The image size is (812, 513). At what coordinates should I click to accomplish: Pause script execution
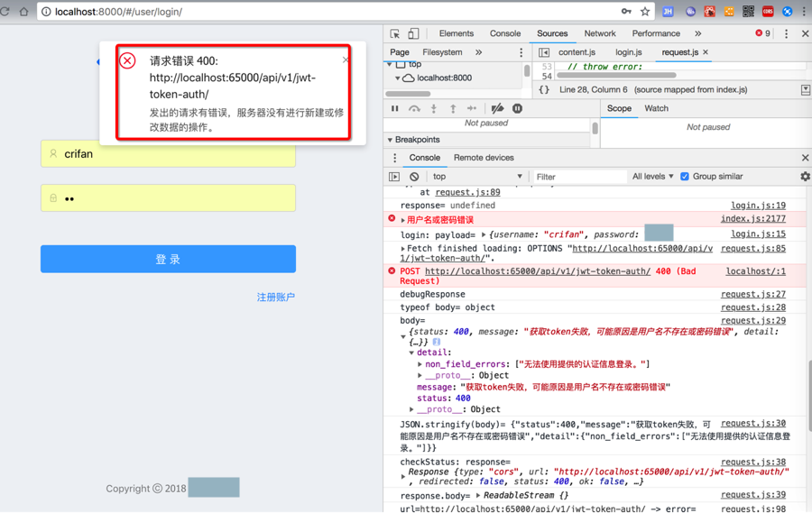click(394, 108)
